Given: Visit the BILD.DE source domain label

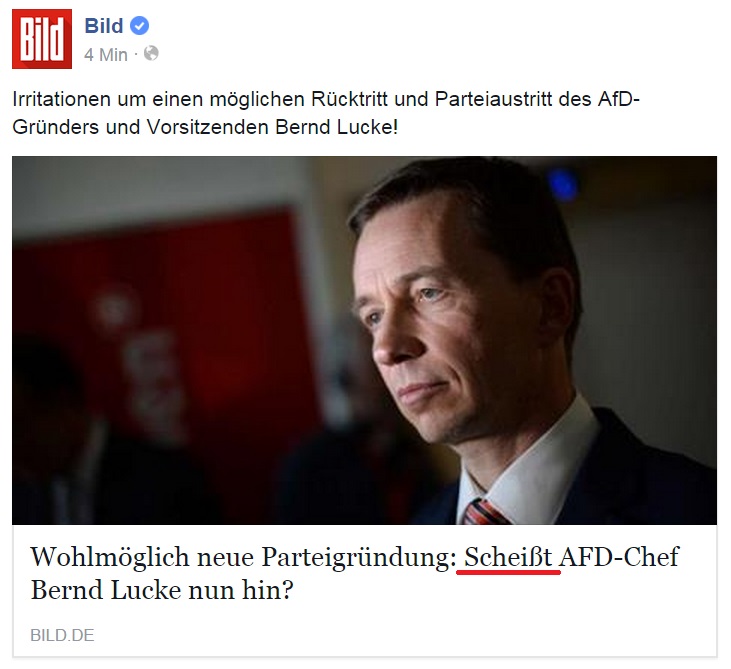Looking at the screenshot, I should click(62, 635).
